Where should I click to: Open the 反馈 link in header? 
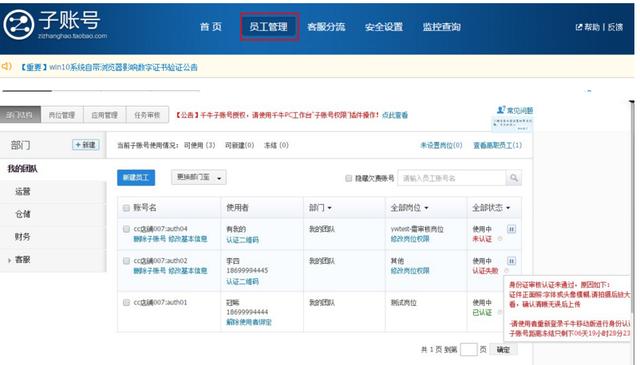(615, 27)
